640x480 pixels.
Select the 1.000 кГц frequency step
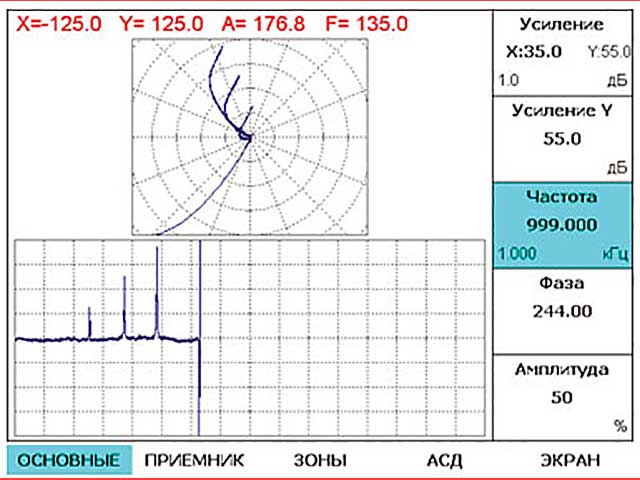pos(518,254)
